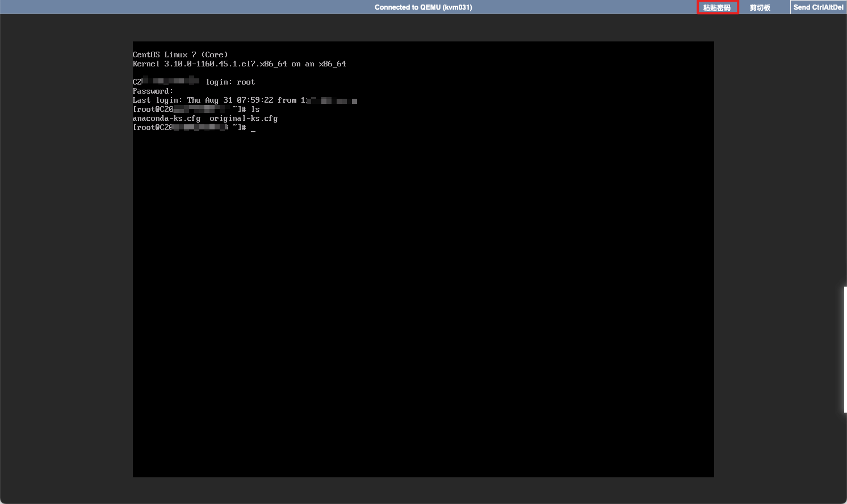Click the typed ls command
The width and height of the screenshot is (847, 504).
[x=255, y=110]
